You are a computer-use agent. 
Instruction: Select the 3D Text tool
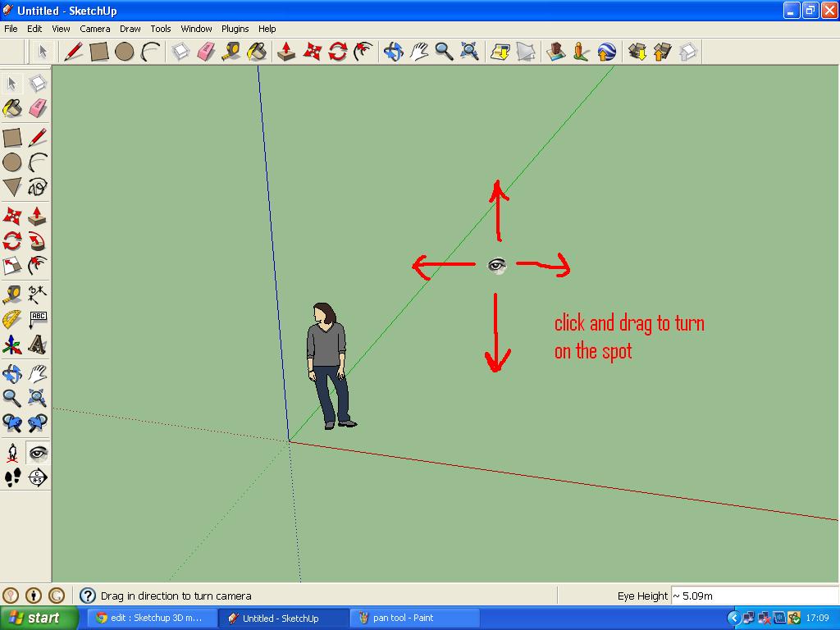point(38,345)
